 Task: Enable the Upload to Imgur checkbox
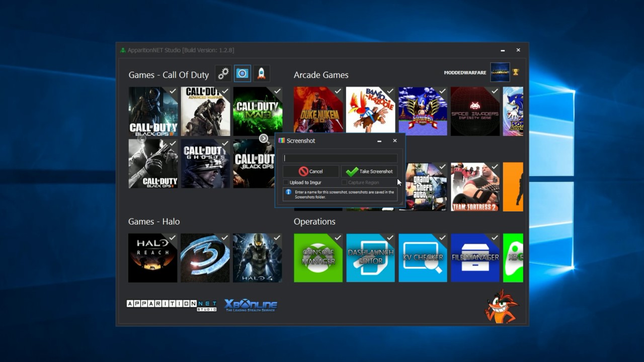(x=286, y=183)
